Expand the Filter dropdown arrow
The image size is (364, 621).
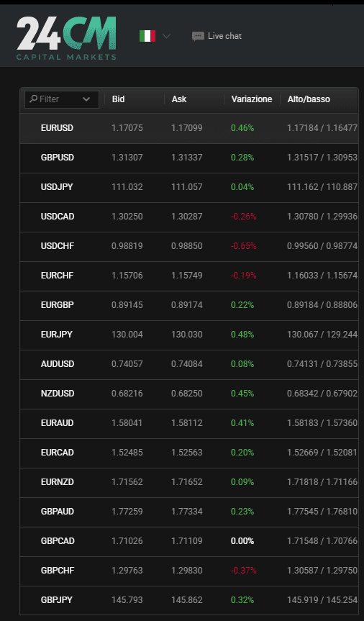pyautogui.click(x=86, y=99)
